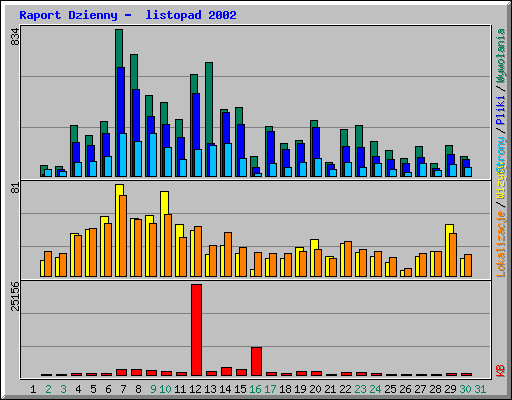Click day label '27' on the x-axis
Image resolution: width=512 pixels, height=400 pixels.
420,389
